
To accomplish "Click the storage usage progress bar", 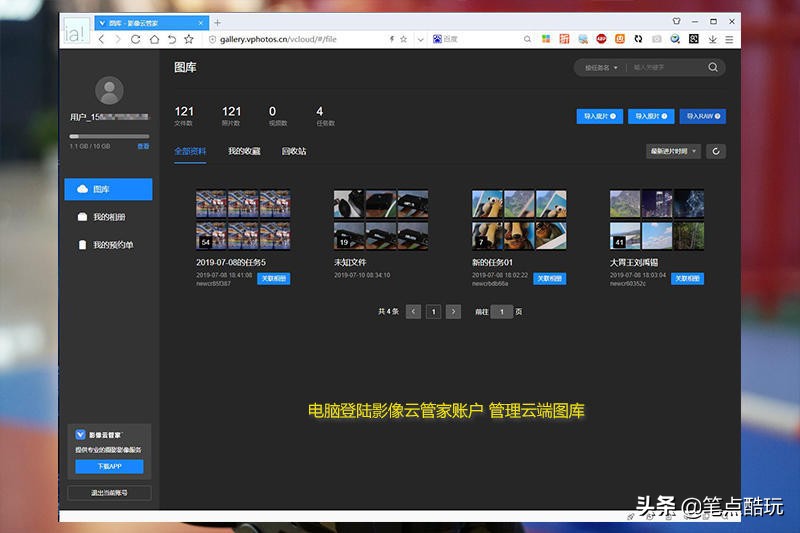I will click(109, 136).
